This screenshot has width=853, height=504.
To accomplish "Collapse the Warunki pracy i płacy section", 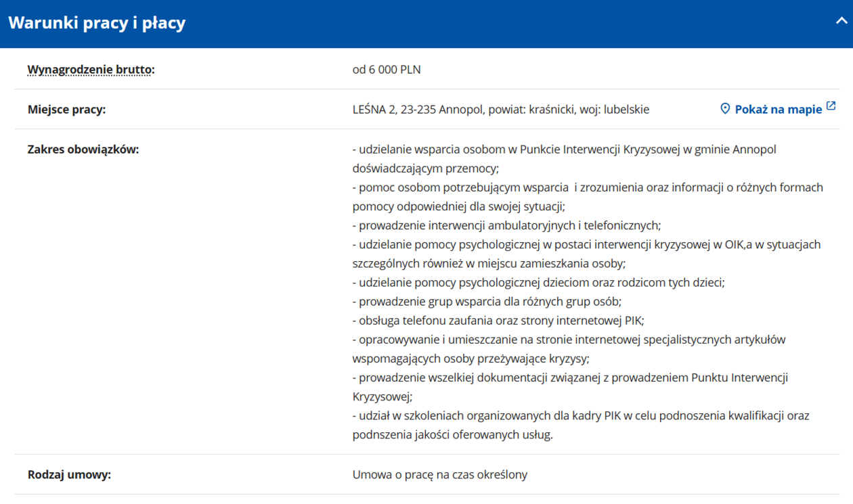I will tap(841, 22).
